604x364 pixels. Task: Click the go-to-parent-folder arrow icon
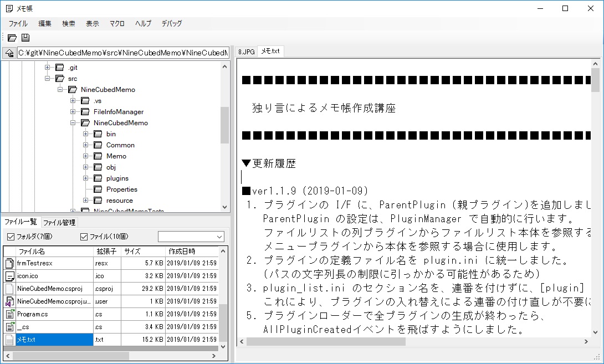click(x=9, y=53)
